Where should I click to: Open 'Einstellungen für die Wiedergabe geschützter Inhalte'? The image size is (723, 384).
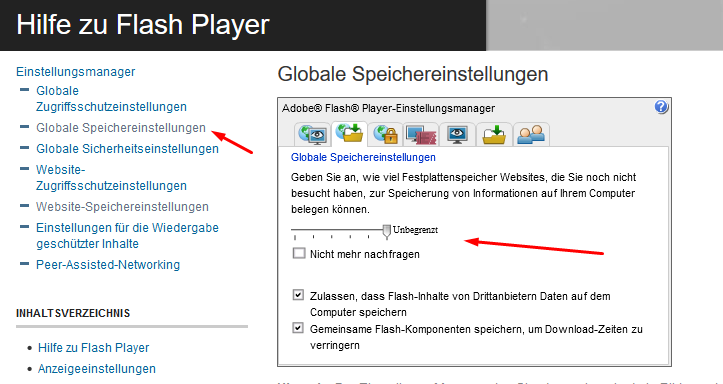pos(127,236)
